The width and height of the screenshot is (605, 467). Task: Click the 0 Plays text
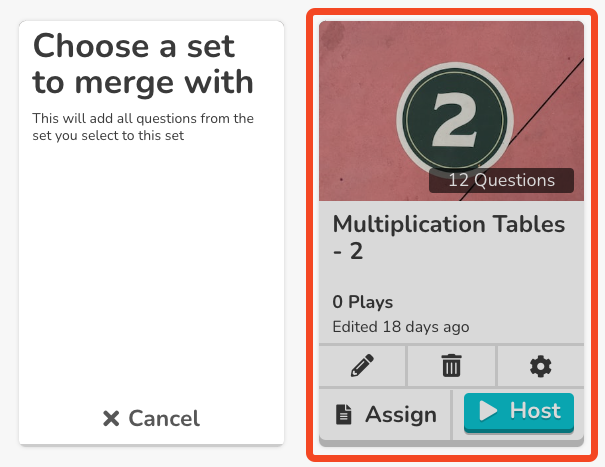(x=362, y=302)
